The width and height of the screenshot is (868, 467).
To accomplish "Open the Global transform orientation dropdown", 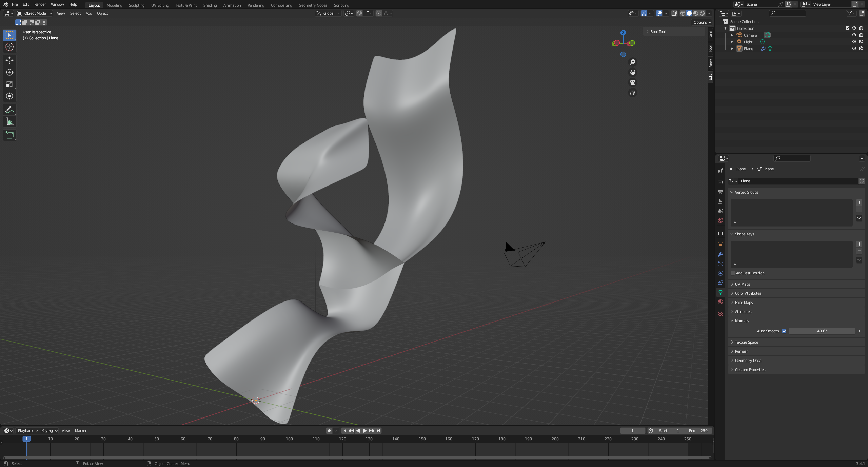I will click(328, 13).
